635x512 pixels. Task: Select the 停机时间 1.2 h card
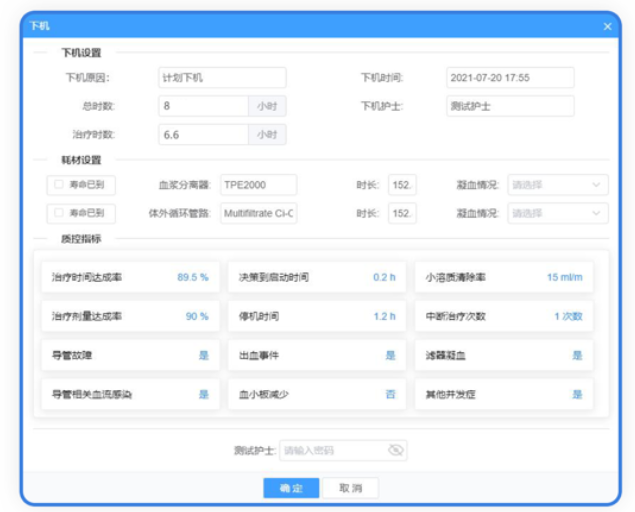coord(317,316)
